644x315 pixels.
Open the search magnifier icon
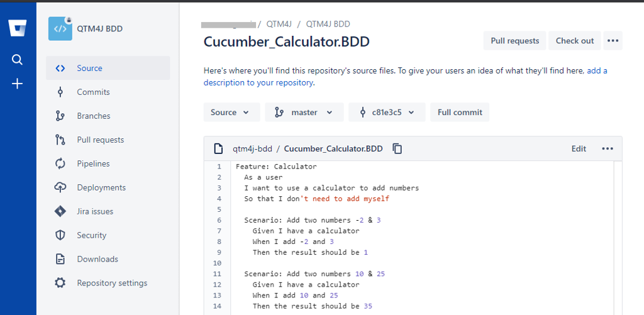(17, 60)
